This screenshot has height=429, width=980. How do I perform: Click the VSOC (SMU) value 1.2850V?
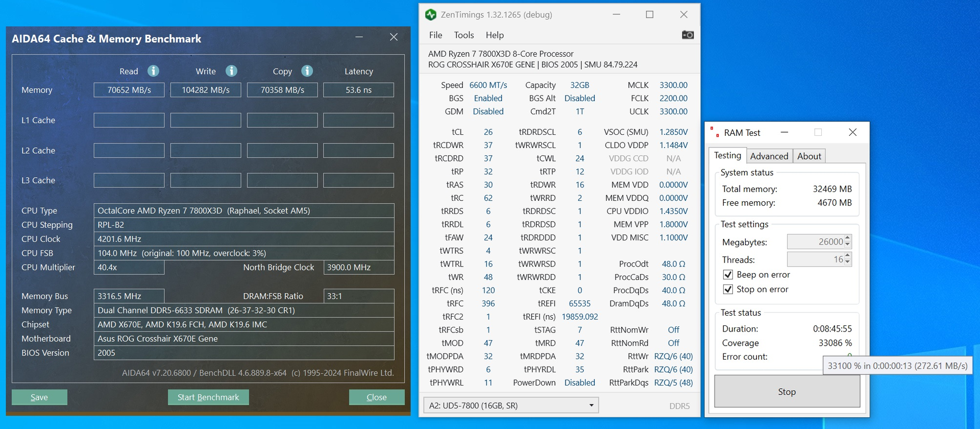coord(673,132)
